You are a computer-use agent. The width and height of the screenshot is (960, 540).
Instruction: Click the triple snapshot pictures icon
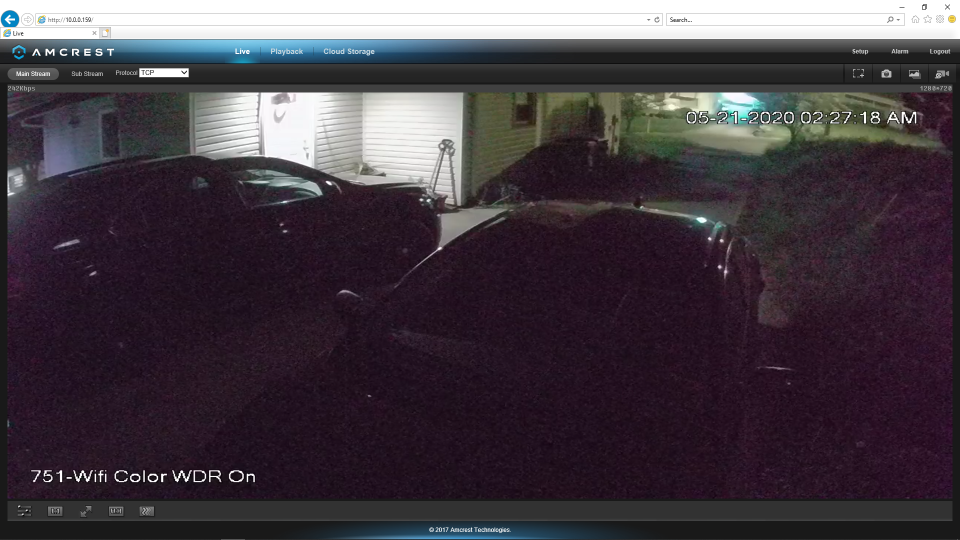pyautogui.click(x=914, y=73)
